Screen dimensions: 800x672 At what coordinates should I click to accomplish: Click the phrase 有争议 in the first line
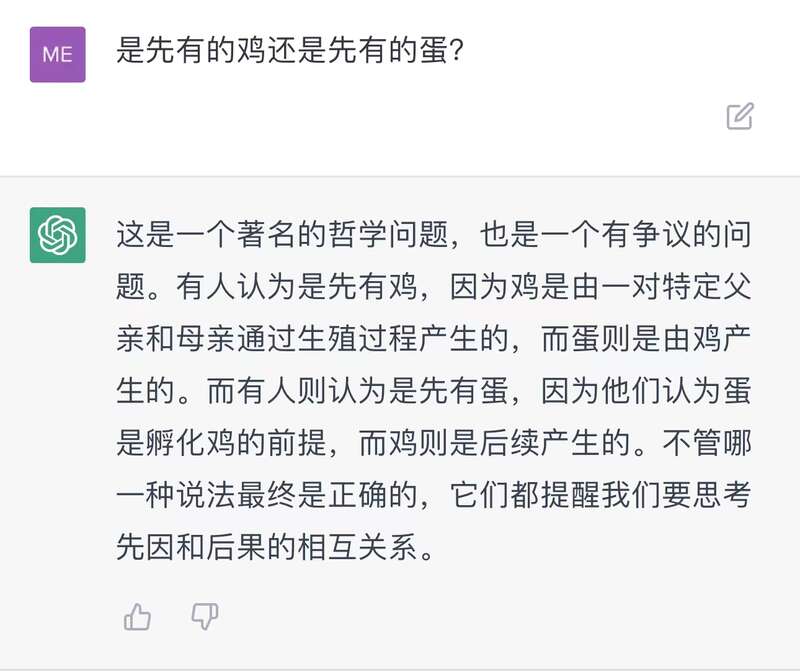647,235
